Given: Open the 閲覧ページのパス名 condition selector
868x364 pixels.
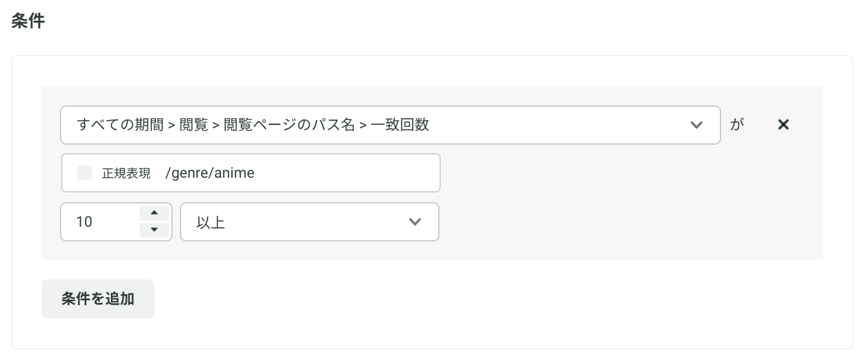Looking at the screenshot, I should 391,125.
